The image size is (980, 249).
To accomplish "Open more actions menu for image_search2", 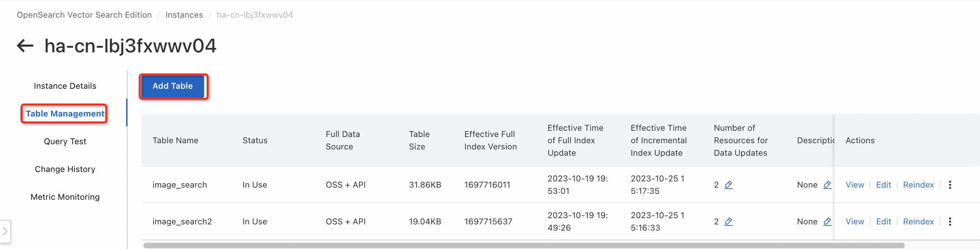I will click(x=950, y=221).
